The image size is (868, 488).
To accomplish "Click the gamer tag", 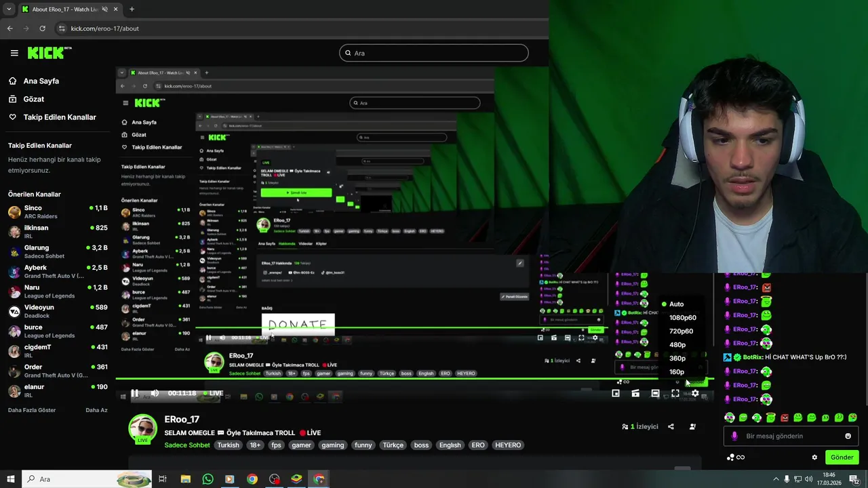I will 301,445.
